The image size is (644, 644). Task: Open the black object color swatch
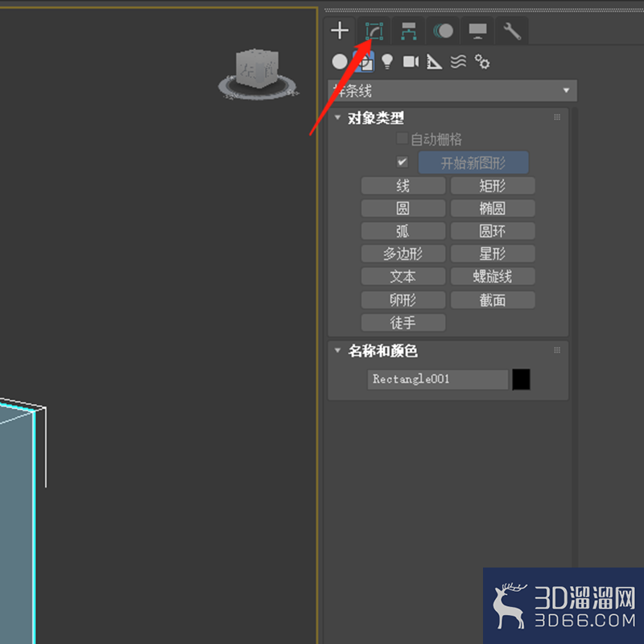tap(521, 379)
